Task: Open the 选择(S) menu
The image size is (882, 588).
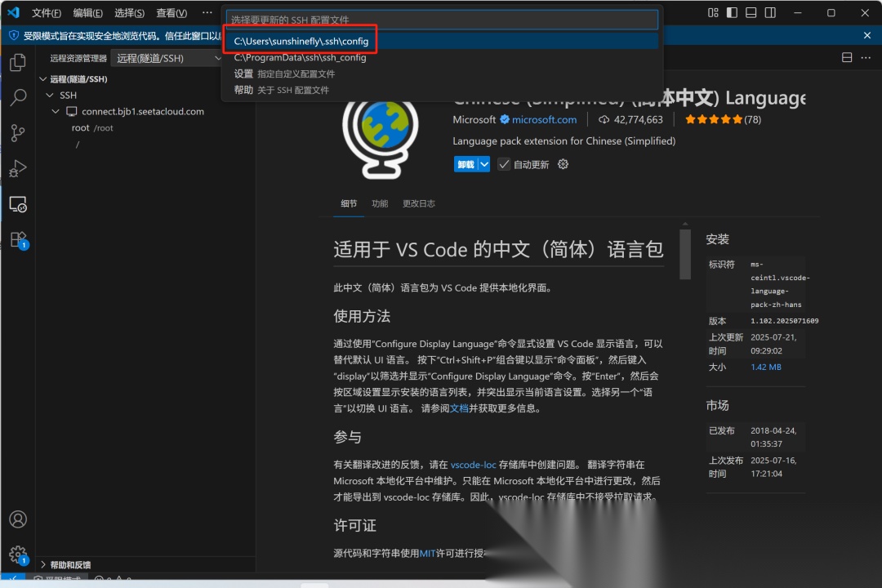Action: click(x=129, y=13)
